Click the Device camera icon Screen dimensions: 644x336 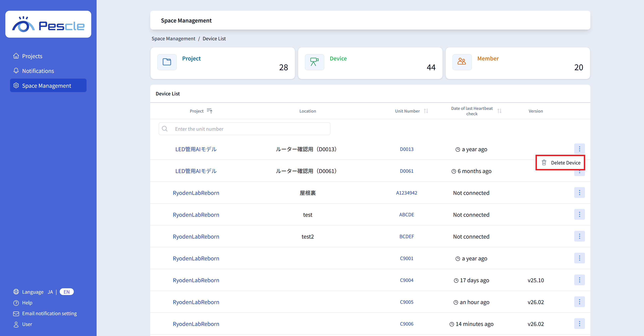pyautogui.click(x=314, y=62)
